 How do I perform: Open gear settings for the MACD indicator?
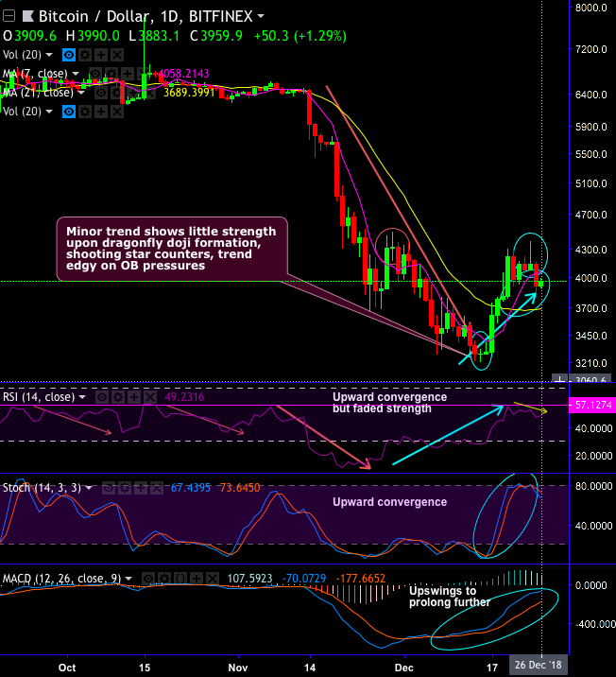pyautogui.click(x=164, y=579)
